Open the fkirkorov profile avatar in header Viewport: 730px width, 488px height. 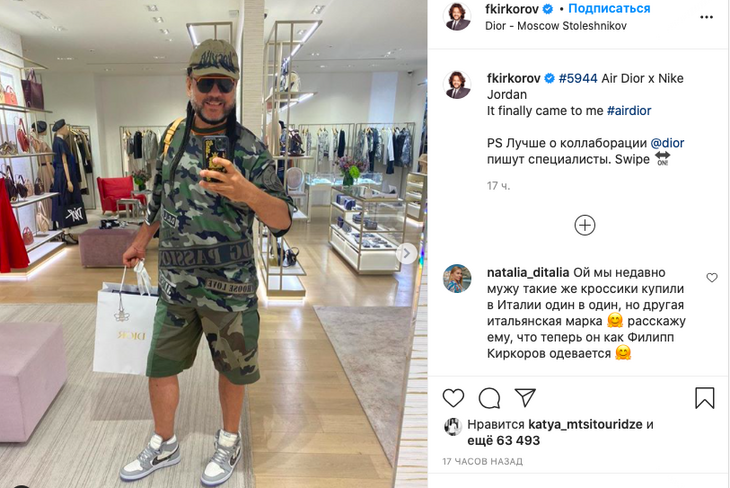pos(457,16)
